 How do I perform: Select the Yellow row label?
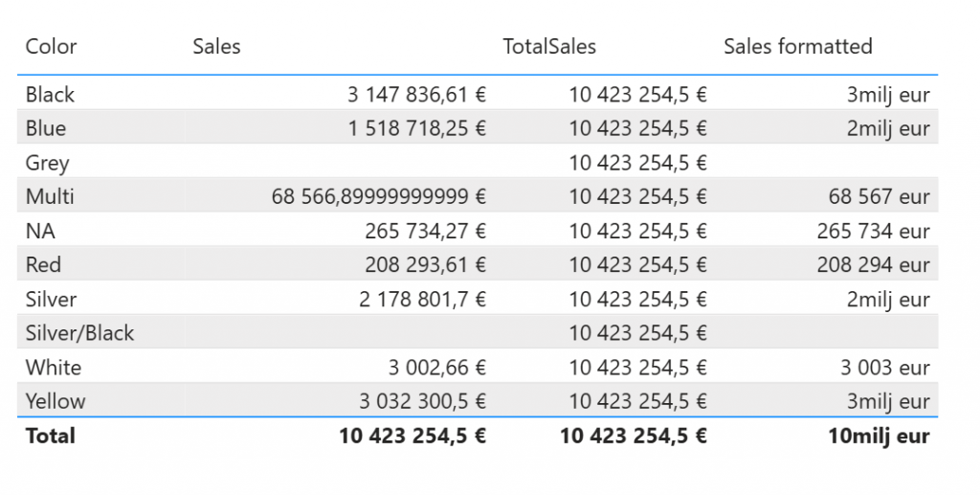point(56,401)
